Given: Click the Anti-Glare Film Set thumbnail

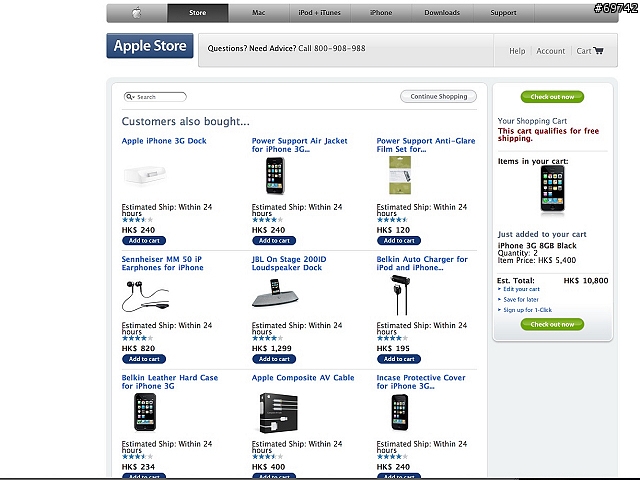Looking at the screenshot, I should [400, 176].
